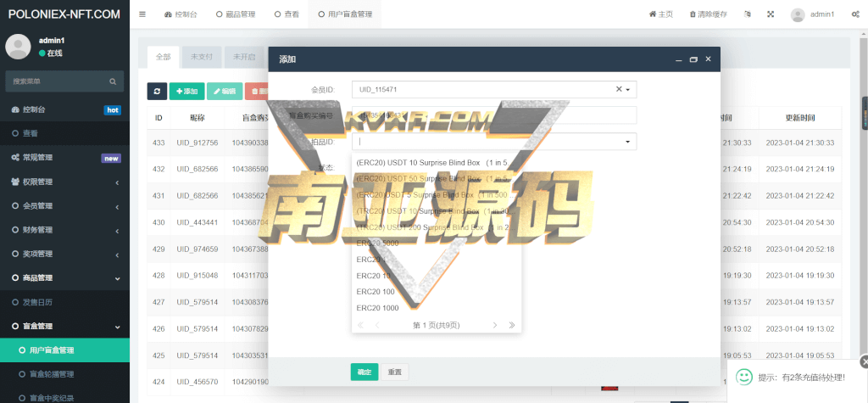The image size is (868, 403).
Task: Click the green 添加 button
Action: tap(187, 91)
